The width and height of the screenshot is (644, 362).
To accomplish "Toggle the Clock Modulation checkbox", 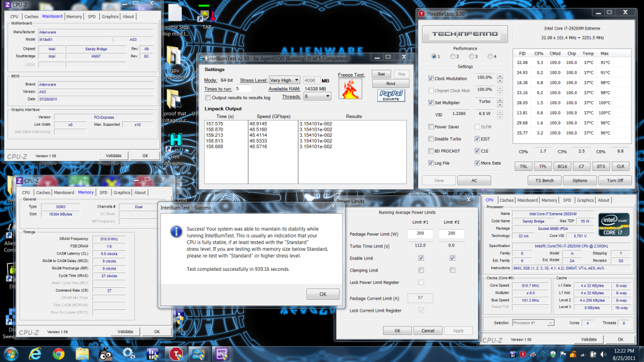I will 431,79.
